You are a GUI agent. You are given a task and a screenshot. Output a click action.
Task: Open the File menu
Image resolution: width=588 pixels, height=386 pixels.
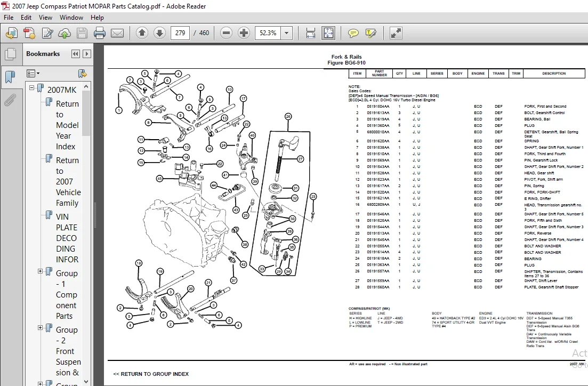pyautogui.click(x=8, y=17)
